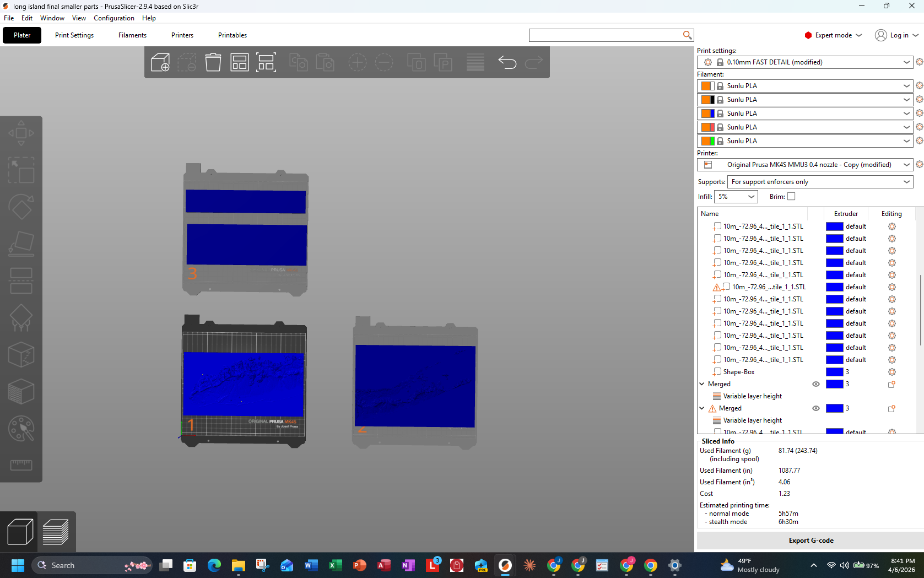Select the Scale gizmo tool
The image size is (924, 578).
(x=21, y=170)
